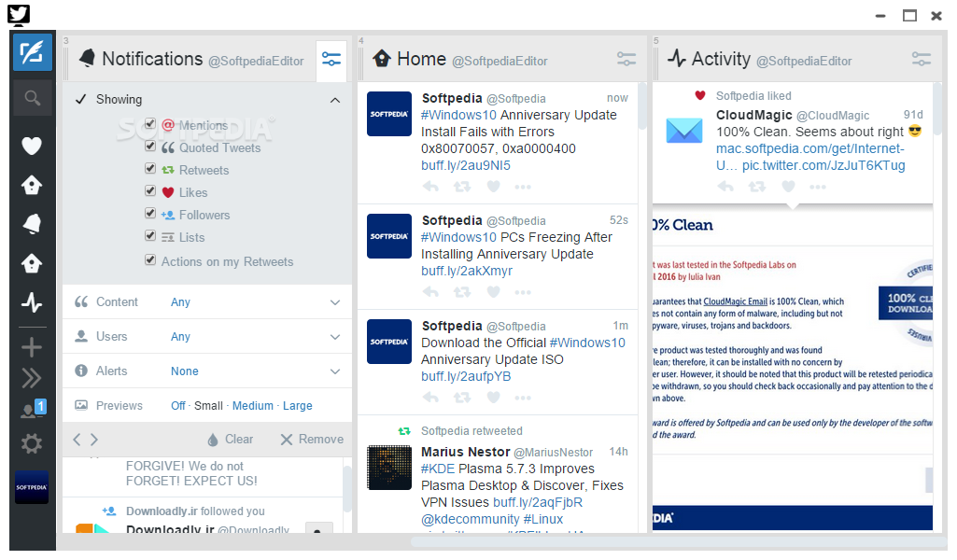Reply to the CloudMagic tweet
The image size is (957, 560).
725,187
